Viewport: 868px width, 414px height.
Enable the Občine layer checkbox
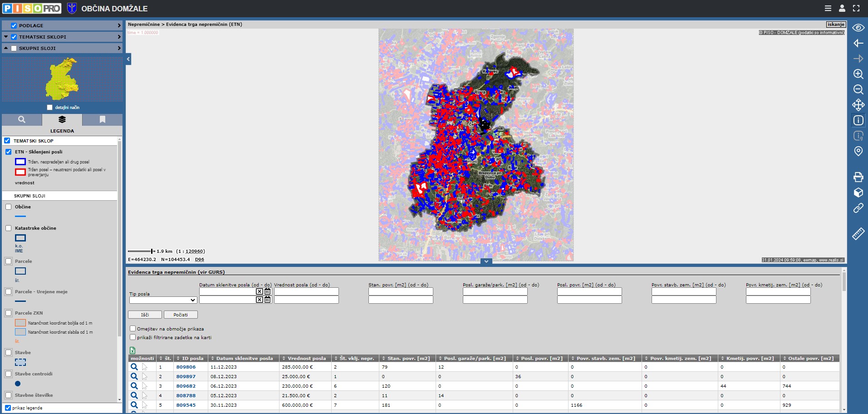pyautogui.click(x=9, y=207)
